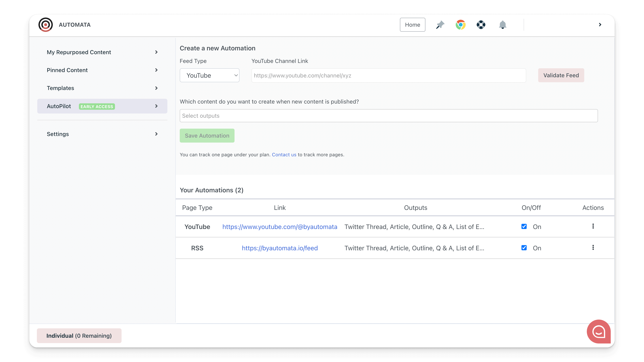Expand the account menu chevron
The image size is (644, 362).
[600, 24]
